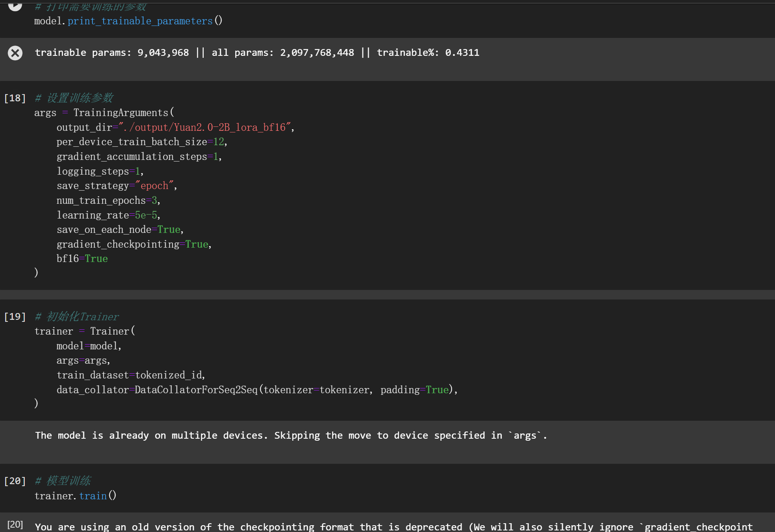This screenshot has width=775, height=532.
Task: Click the save_strategy "epoch" value
Action: (x=155, y=186)
